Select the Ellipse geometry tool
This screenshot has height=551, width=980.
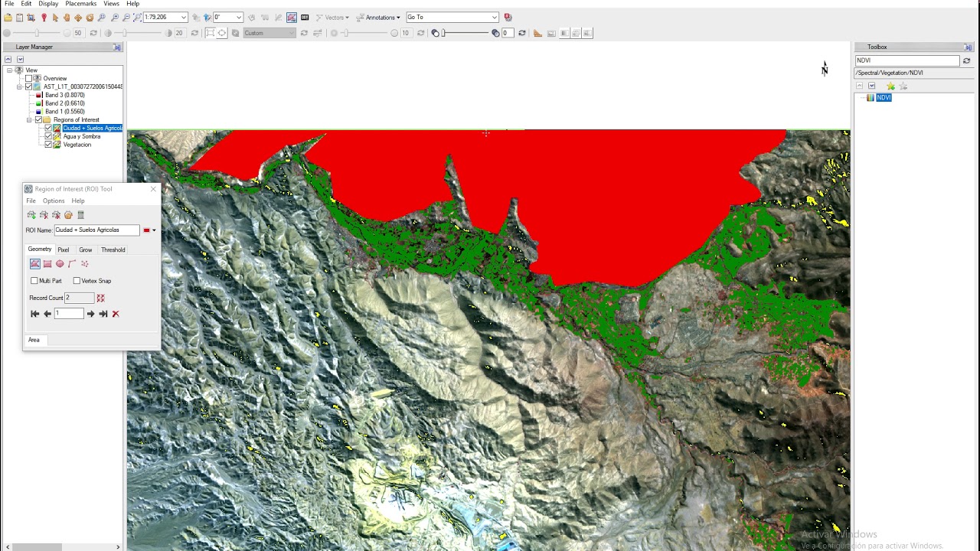point(60,264)
